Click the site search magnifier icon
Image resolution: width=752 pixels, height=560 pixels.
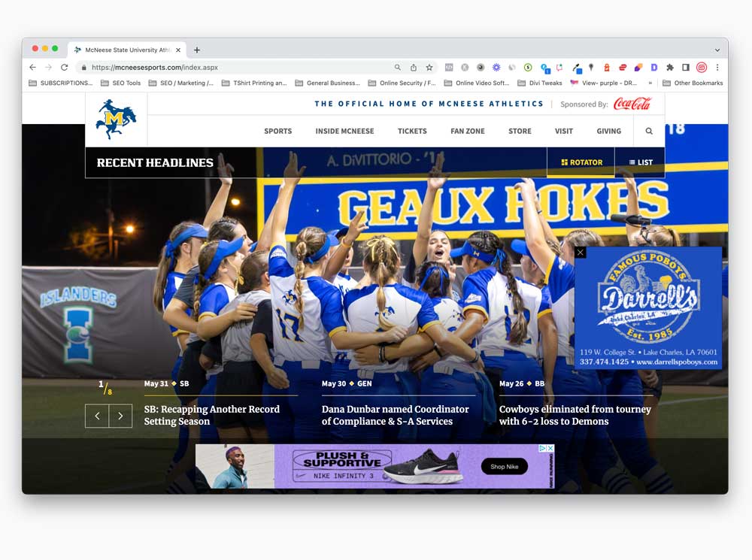pos(649,131)
